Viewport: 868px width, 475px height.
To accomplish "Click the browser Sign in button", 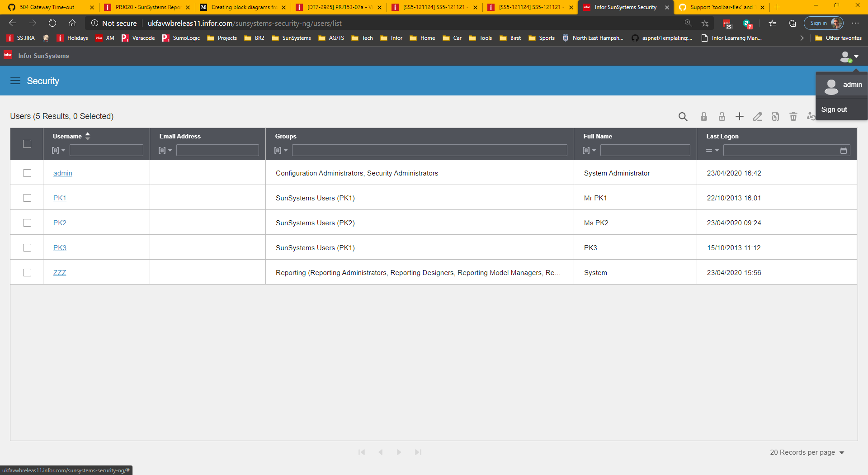I will click(x=823, y=23).
